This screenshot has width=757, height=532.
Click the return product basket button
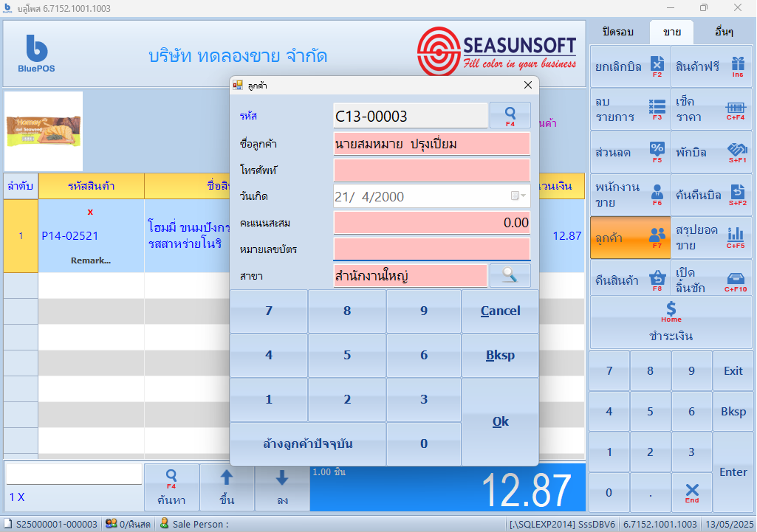point(629,280)
